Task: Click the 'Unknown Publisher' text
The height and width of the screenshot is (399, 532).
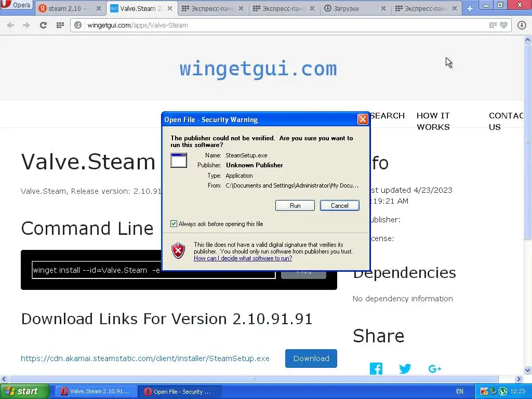Action: pyautogui.click(x=255, y=165)
